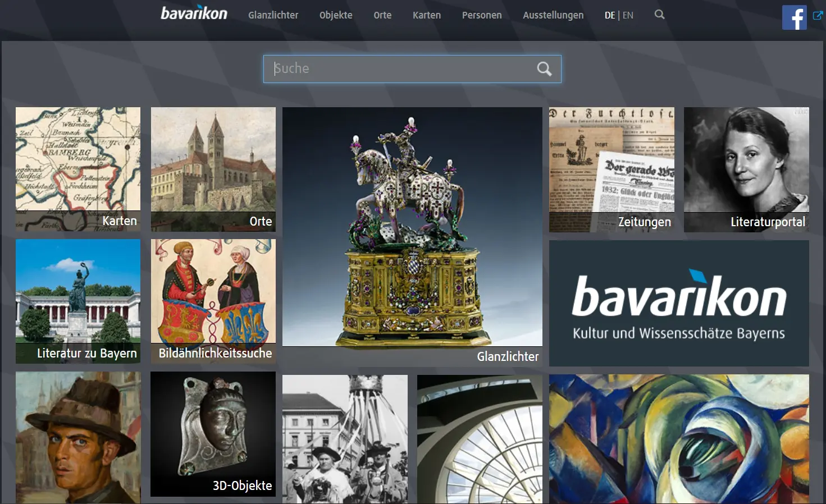
Task: Go to Orte in navigation bar
Action: (382, 15)
